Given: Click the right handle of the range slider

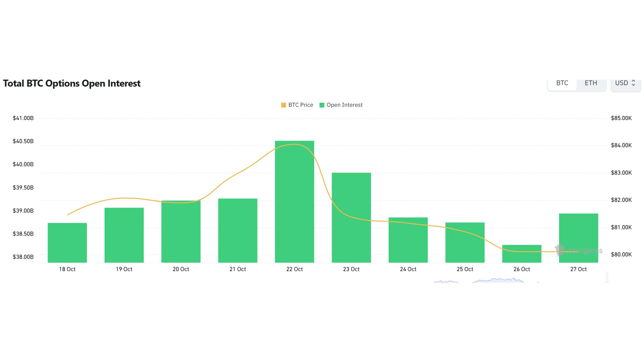Looking at the screenshot, I should (607, 277).
